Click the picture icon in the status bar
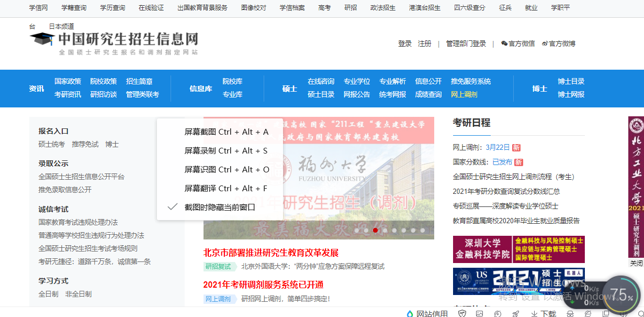This screenshot has width=644, height=317. pos(479,313)
